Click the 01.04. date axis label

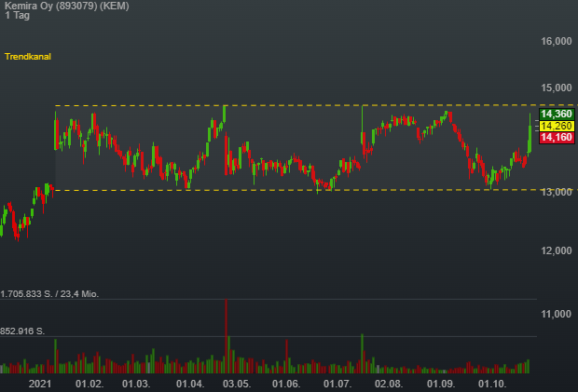tap(190, 384)
